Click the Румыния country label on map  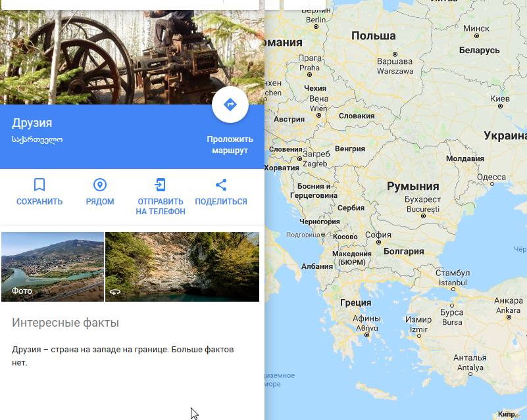click(413, 186)
